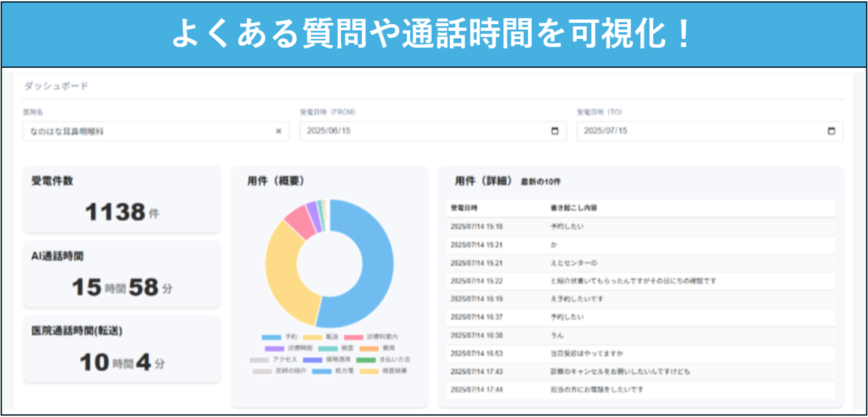868x417 pixels.
Task: Toggle the 処方箋 legend swatch
Action: (322, 371)
